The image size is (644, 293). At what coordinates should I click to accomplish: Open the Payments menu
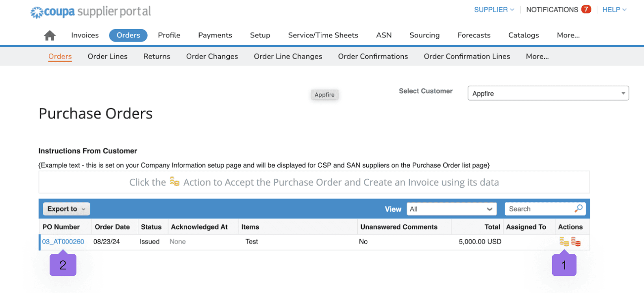[215, 35]
